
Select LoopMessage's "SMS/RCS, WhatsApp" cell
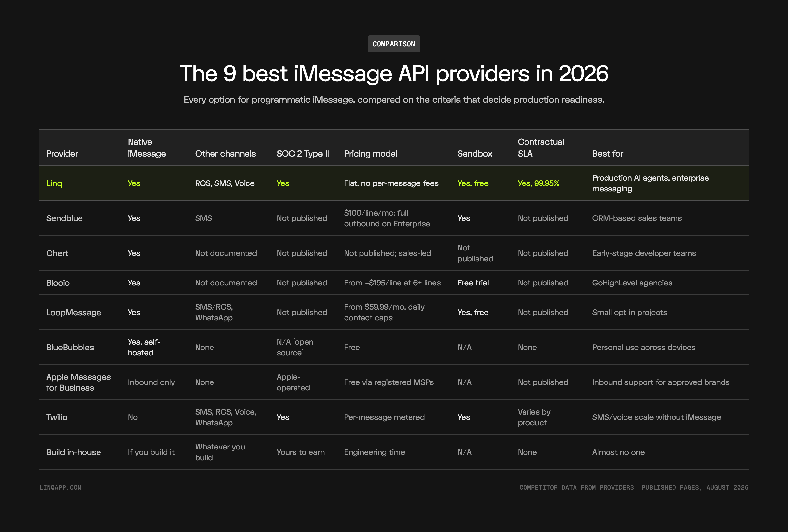(x=214, y=312)
